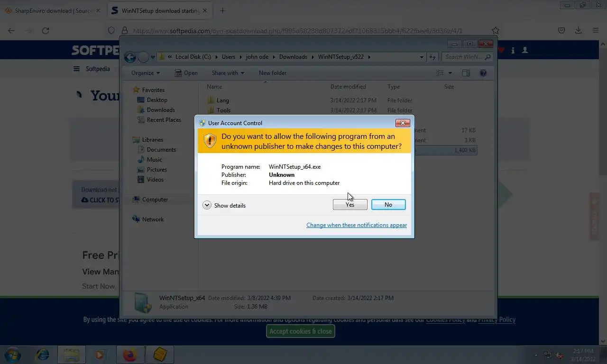Open Privacy Policy link on Softpedia
The image size is (607, 364).
[x=497, y=319]
